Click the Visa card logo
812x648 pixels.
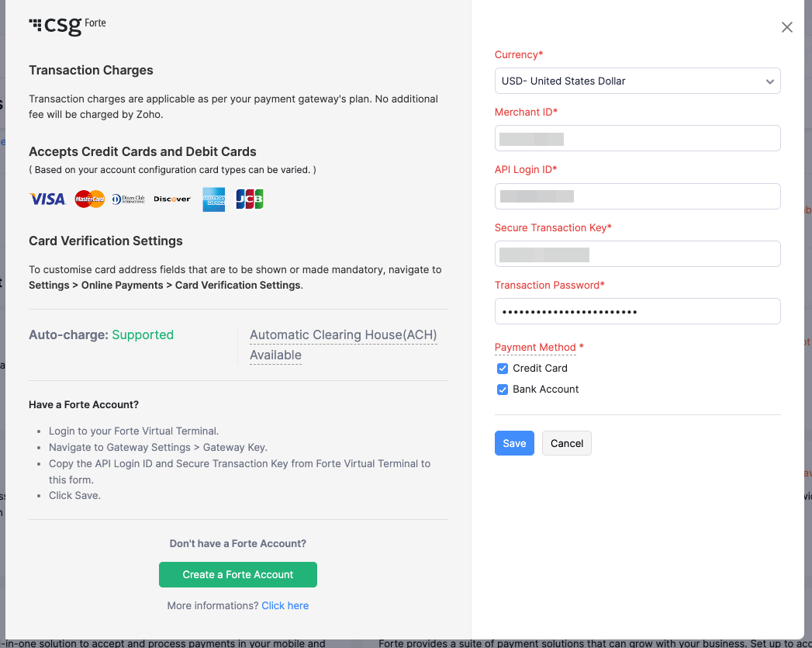click(47, 199)
